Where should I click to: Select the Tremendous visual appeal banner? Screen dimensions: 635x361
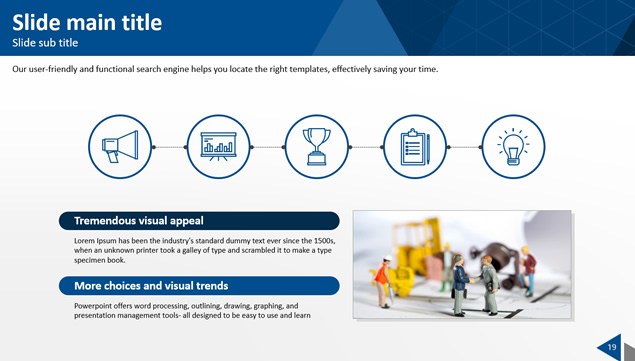pyautogui.click(x=199, y=221)
